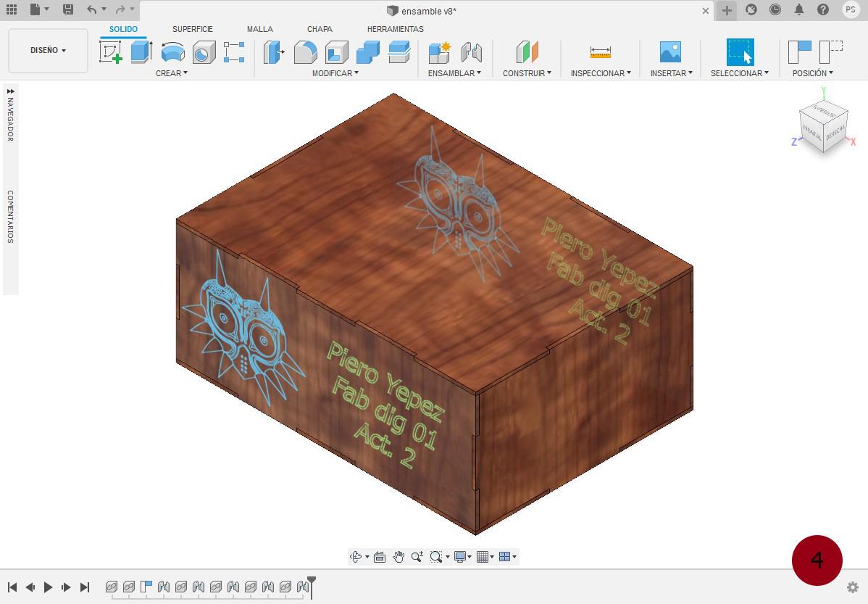Open the Help question mark menu
The image size is (868, 604).
click(823, 9)
